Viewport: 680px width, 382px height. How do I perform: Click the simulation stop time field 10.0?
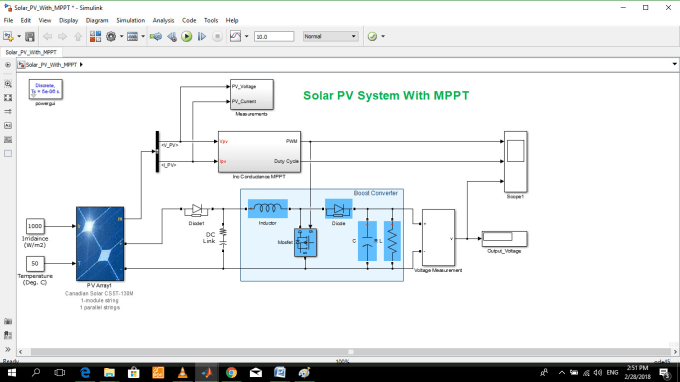tap(274, 37)
